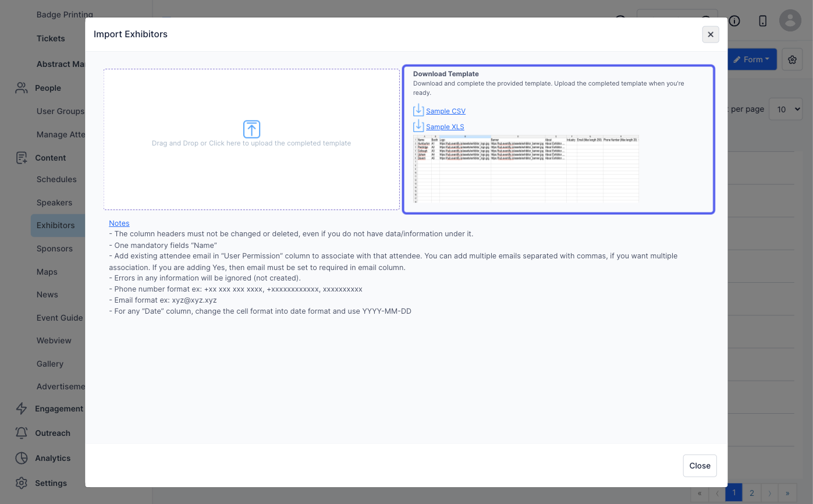Click the info icon in top bar
Image resolution: width=813 pixels, height=504 pixels.
point(734,21)
